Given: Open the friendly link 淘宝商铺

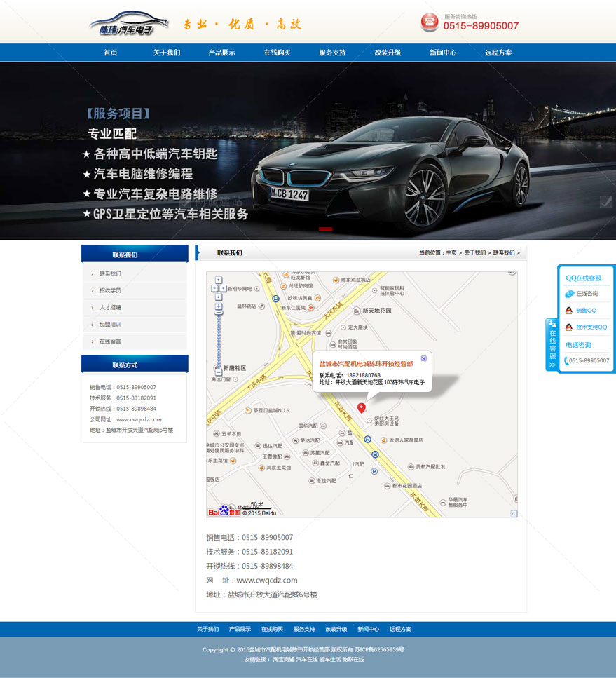Looking at the screenshot, I should [x=284, y=659].
